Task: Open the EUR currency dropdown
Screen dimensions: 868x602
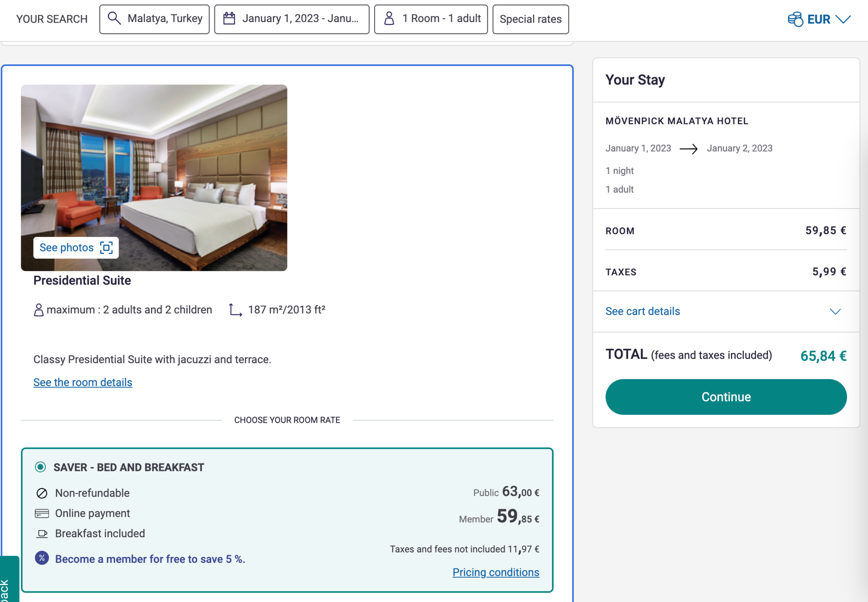Action: (819, 19)
